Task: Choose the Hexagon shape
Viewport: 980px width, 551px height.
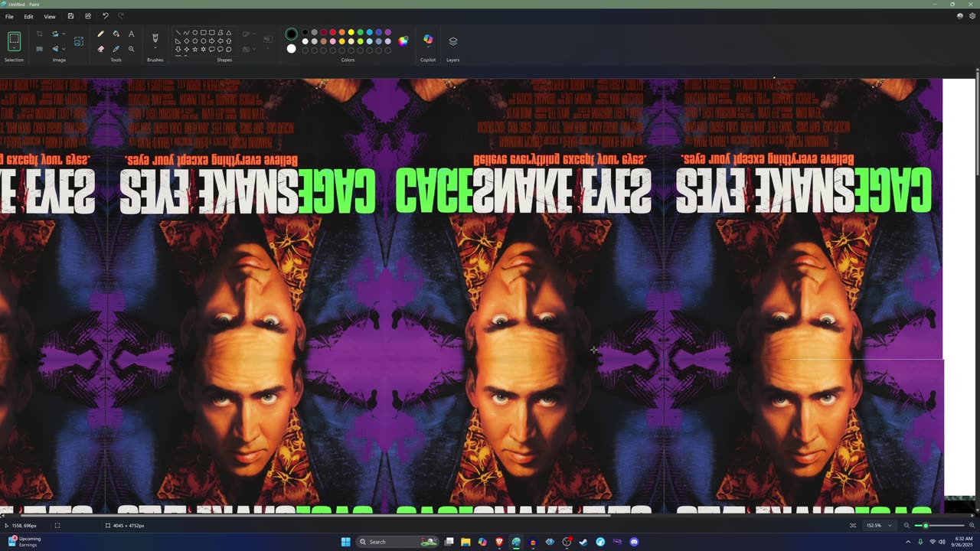Action: tap(203, 41)
